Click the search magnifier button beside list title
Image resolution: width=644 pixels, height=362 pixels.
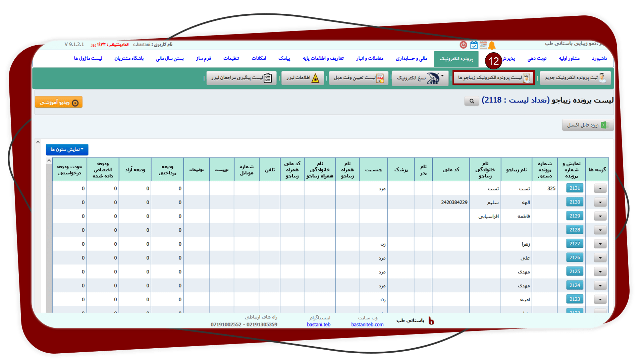472,101
